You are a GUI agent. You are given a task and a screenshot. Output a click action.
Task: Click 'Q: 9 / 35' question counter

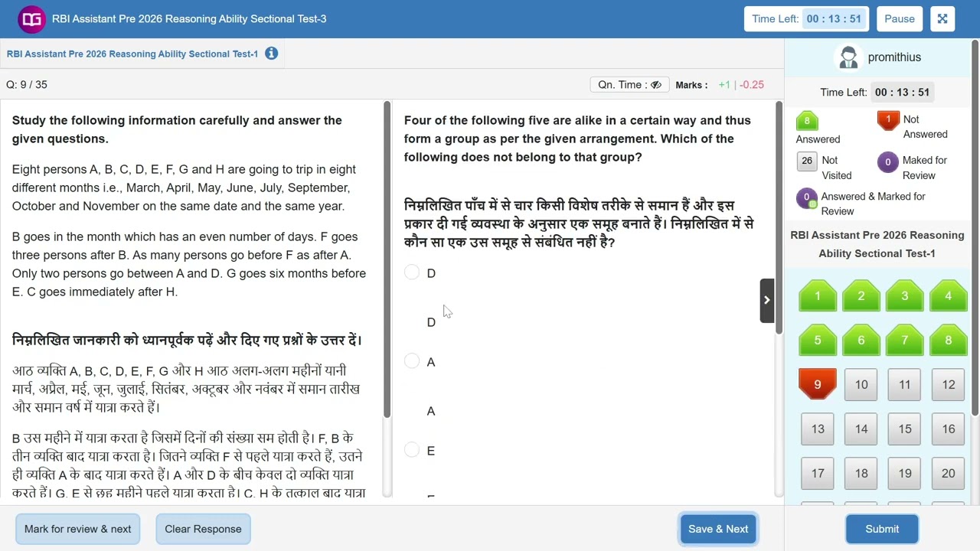pos(27,85)
